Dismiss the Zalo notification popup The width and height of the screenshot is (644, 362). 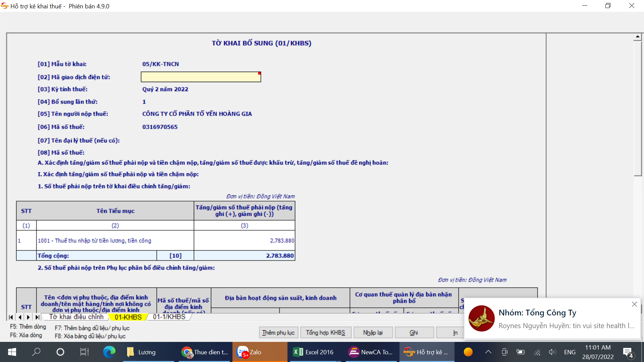click(x=634, y=304)
